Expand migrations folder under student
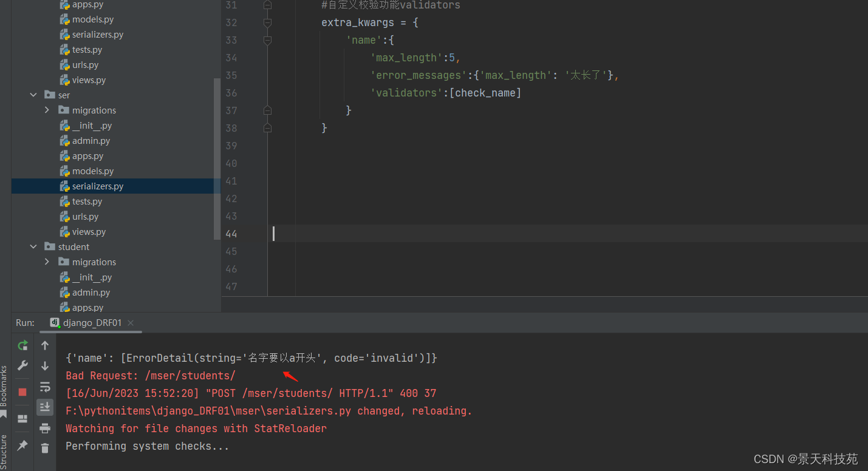This screenshot has height=471, width=868. pos(47,262)
